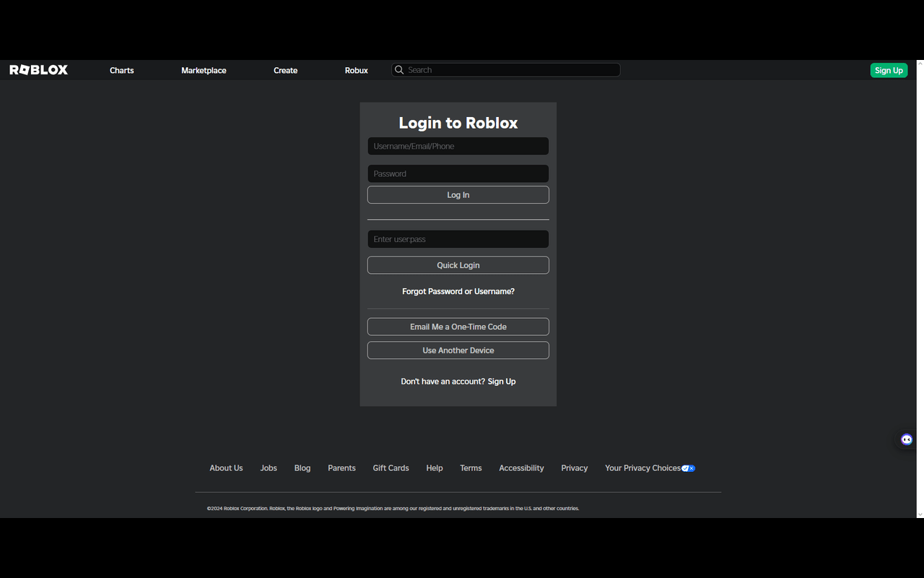Focus the Search field in header
924x578 pixels.
tap(506, 70)
